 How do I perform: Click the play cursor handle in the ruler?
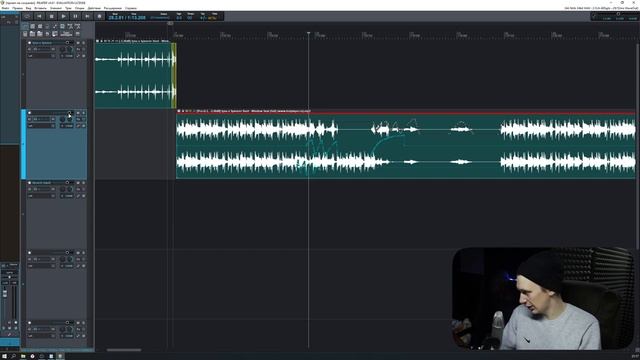coord(309,33)
